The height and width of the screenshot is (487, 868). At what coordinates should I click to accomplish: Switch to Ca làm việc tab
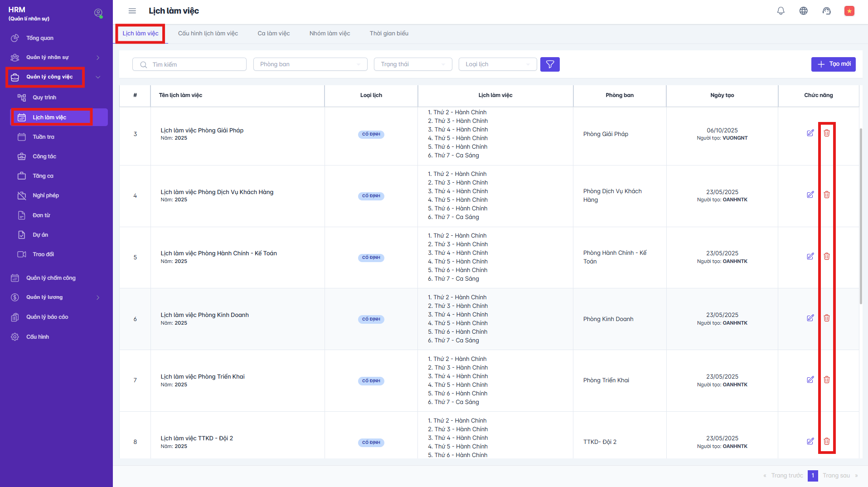pyautogui.click(x=273, y=34)
